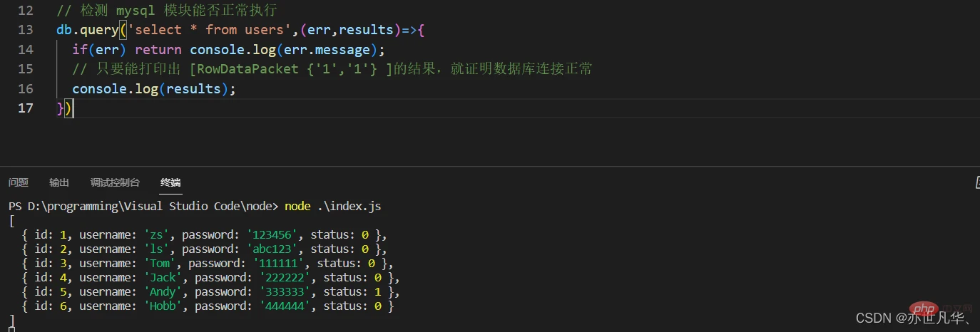Click the 'node .\index.js' command in terminal
980x332 pixels.
(333, 206)
